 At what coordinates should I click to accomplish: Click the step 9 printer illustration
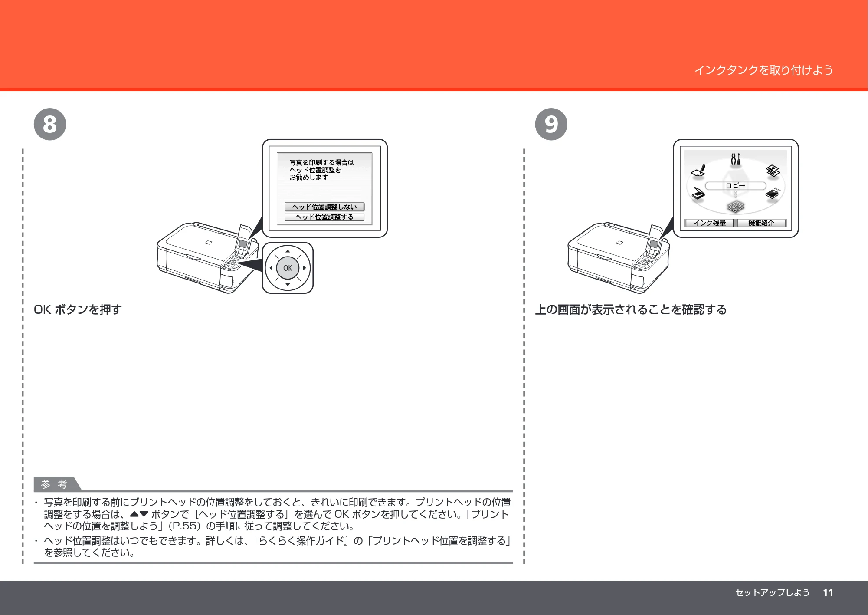(619, 258)
